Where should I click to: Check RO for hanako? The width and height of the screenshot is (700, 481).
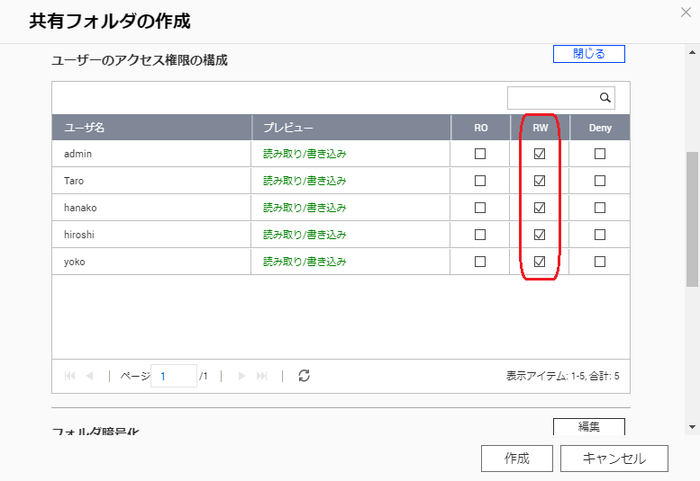point(480,208)
